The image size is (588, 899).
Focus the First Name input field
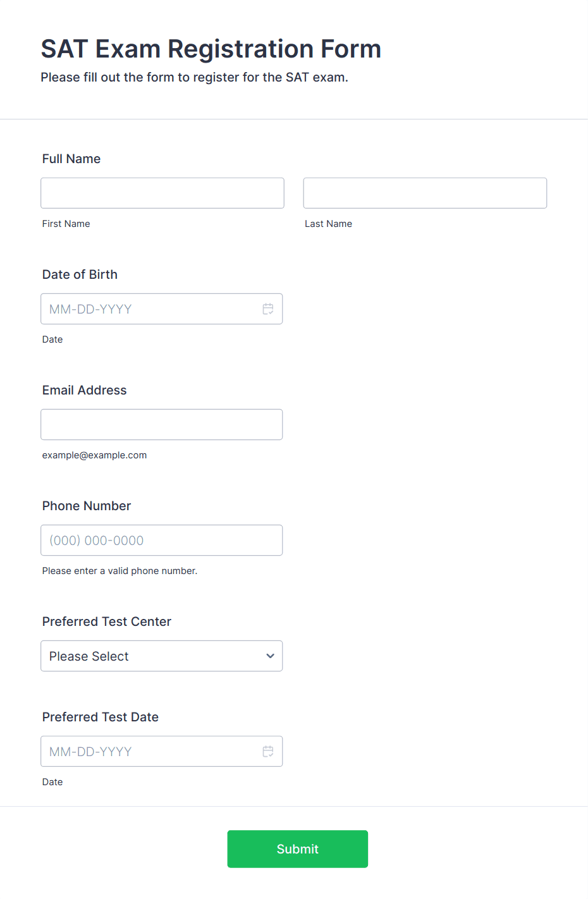162,193
